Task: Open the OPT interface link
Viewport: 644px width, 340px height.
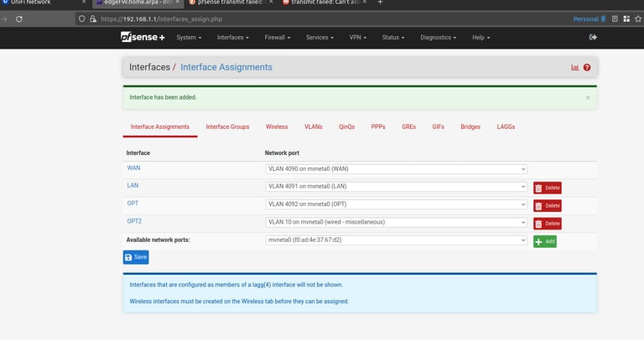Action: 132,203
